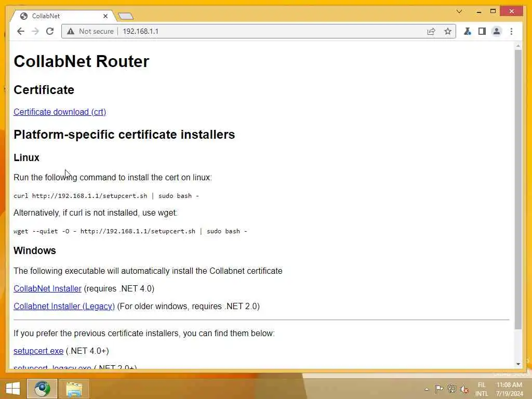Open a new browser tab
This screenshot has width=532, height=399.
click(126, 16)
